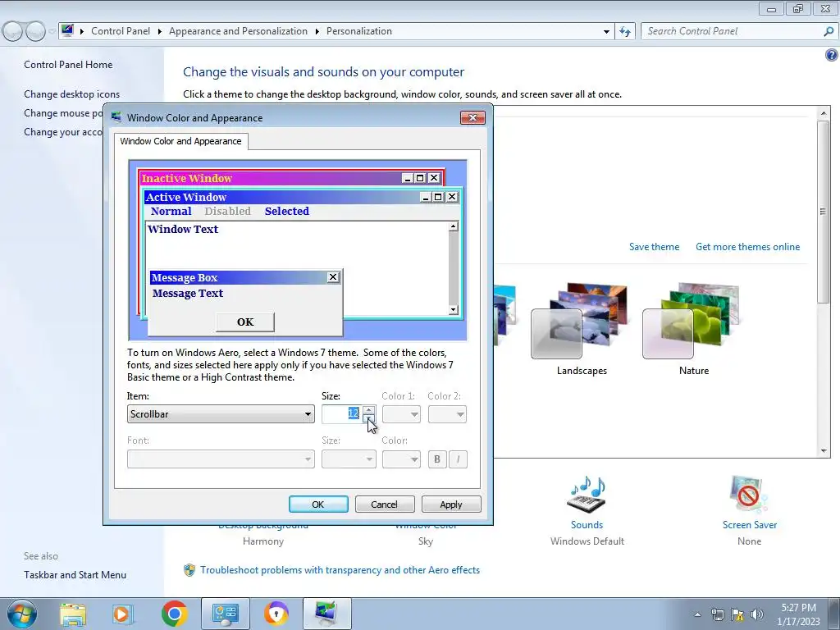Click the item Size value field
The image size is (840, 630).
coord(342,414)
